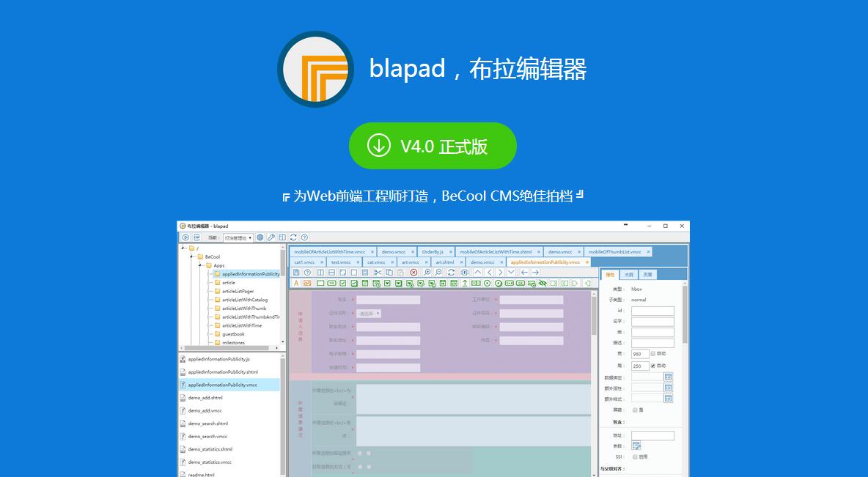
Task: Open demo_search.shtml in the file list
Action: (207, 424)
